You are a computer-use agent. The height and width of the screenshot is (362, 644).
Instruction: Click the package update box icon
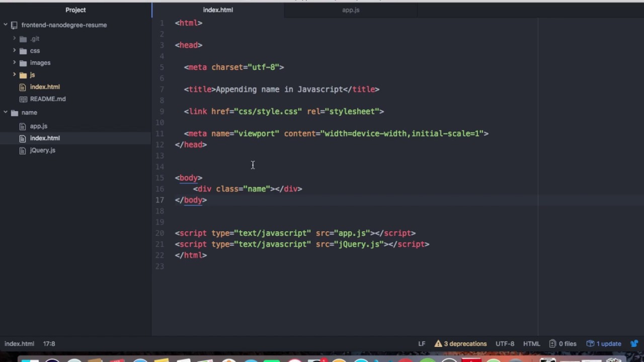coord(590,344)
